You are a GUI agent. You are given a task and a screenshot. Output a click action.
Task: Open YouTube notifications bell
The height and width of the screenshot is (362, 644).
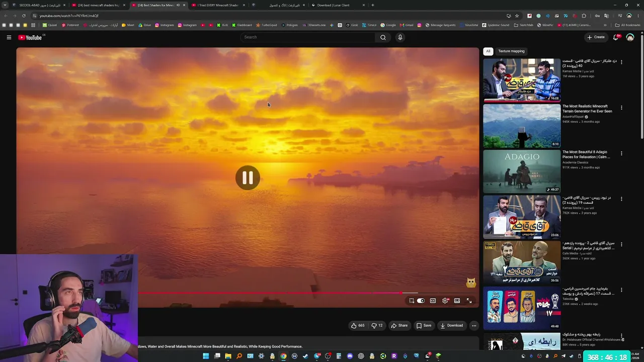coord(616,37)
